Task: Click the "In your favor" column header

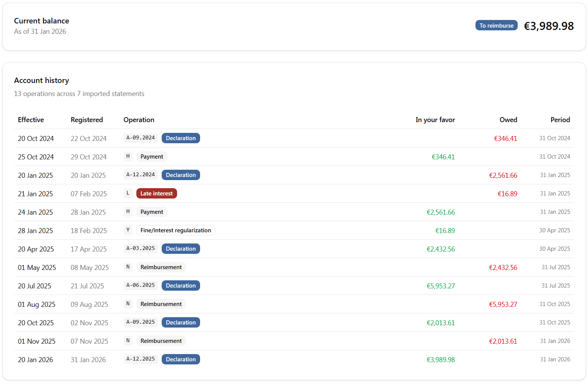Action: coord(435,120)
